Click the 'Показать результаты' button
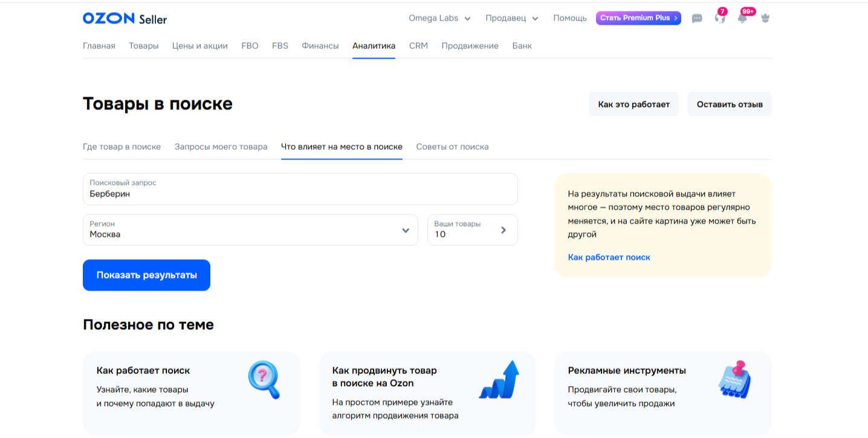Viewport: 868px width, 438px height. 146,275
